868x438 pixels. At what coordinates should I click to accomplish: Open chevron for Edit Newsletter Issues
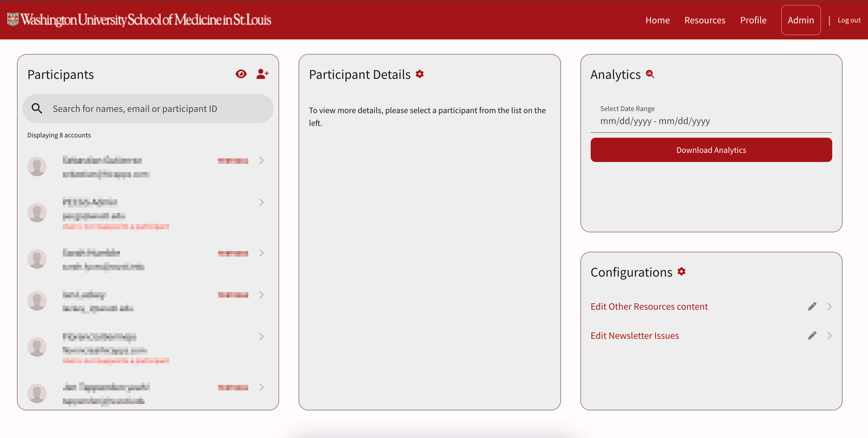click(829, 335)
